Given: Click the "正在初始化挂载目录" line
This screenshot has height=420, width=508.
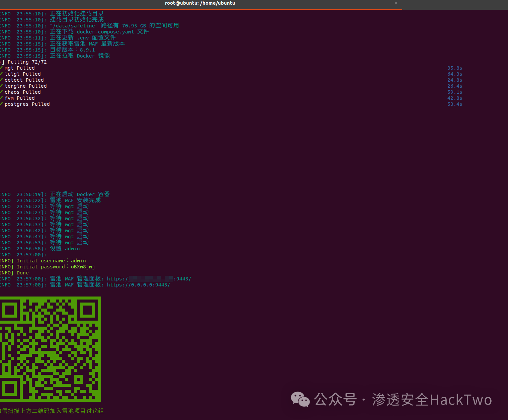Looking at the screenshot, I should tap(52, 14).
